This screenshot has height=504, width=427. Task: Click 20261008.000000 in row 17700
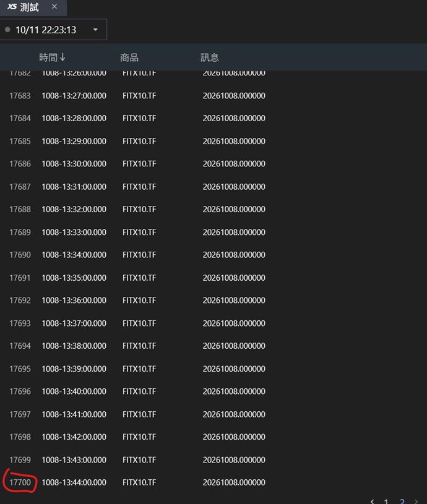[x=234, y=482]
